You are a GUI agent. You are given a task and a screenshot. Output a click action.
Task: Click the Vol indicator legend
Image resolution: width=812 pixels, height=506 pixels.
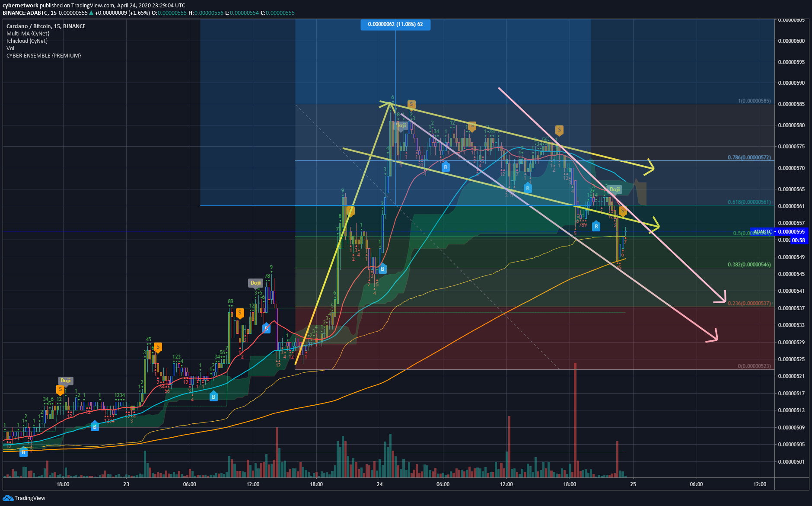click(x=10, y=48)
